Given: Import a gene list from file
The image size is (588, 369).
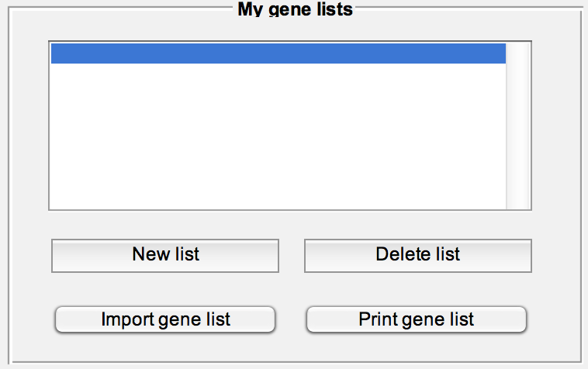Looking at the screenshot, I should pos(165,319).
